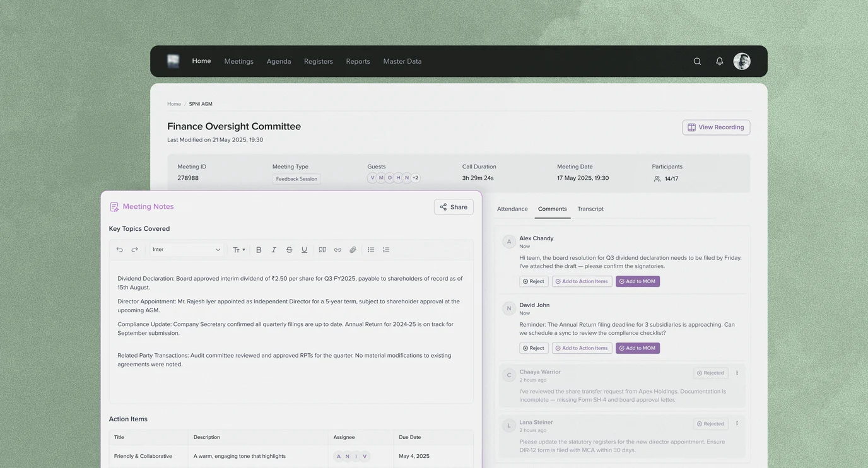
Task: Select the Comments tab
Action: pos(553,209)
